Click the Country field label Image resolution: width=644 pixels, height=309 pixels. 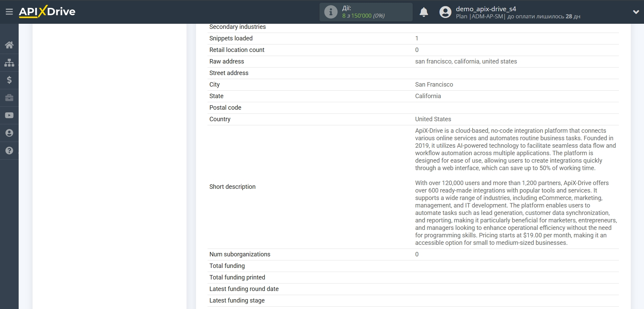[220, 119]
